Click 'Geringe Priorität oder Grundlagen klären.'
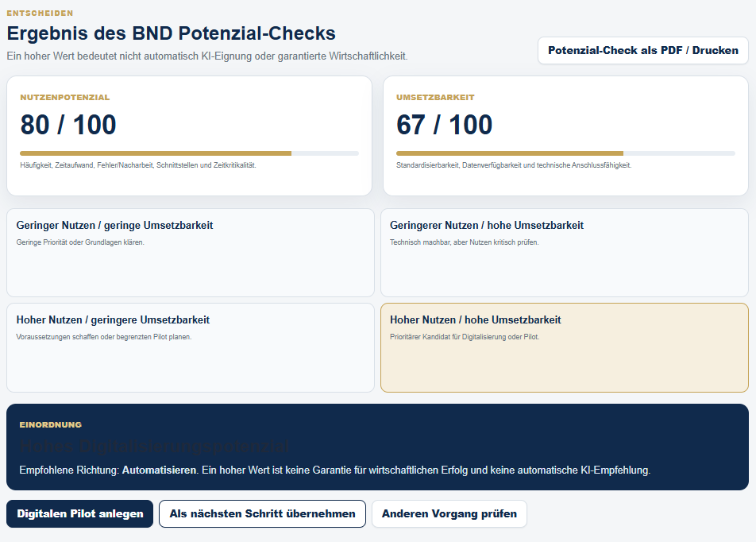Image resolution: width=756 pixels, height=542 pixels. coord(80,242)
